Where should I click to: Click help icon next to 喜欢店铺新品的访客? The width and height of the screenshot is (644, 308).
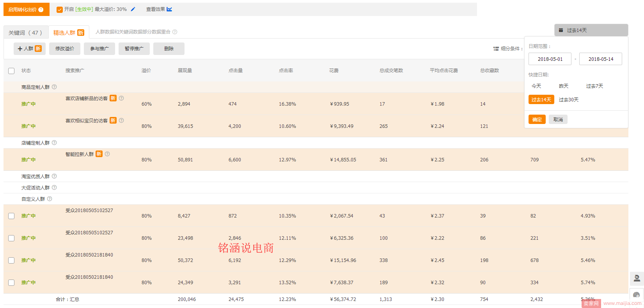tap(121, 98)
